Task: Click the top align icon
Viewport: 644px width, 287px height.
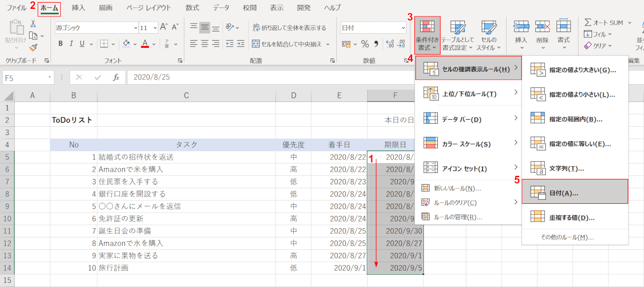Action: click(194, 27)
